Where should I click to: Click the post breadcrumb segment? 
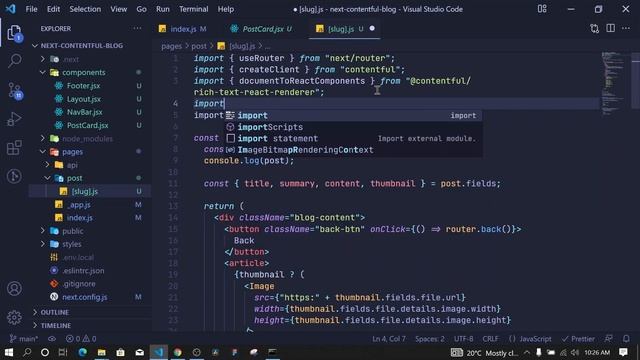pos(199,46)
